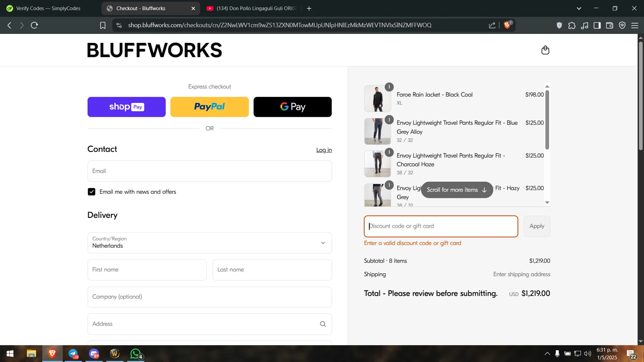Show hidden system tray icons
Viewport: 644px width, 362px height.
[547, 354]
